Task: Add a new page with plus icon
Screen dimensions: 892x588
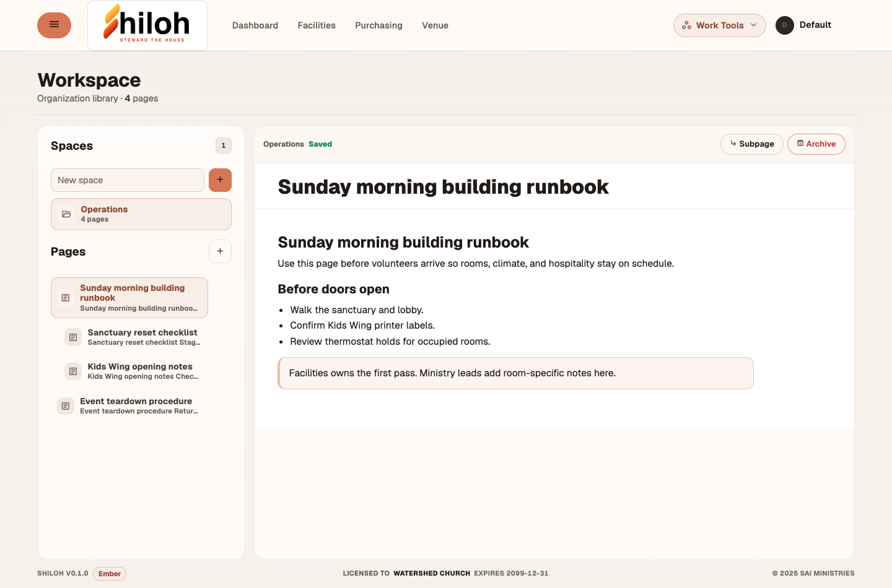Action: (x=220, y=251)
